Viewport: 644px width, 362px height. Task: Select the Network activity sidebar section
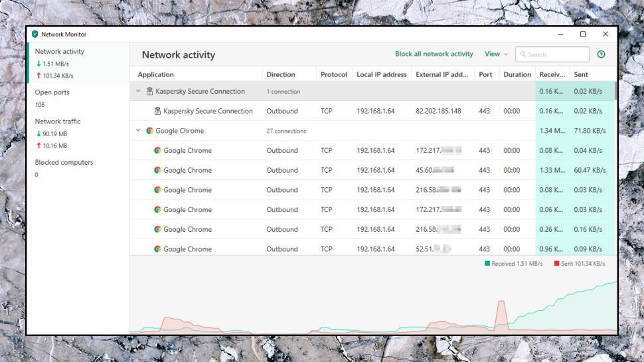(x=78, y=63)
